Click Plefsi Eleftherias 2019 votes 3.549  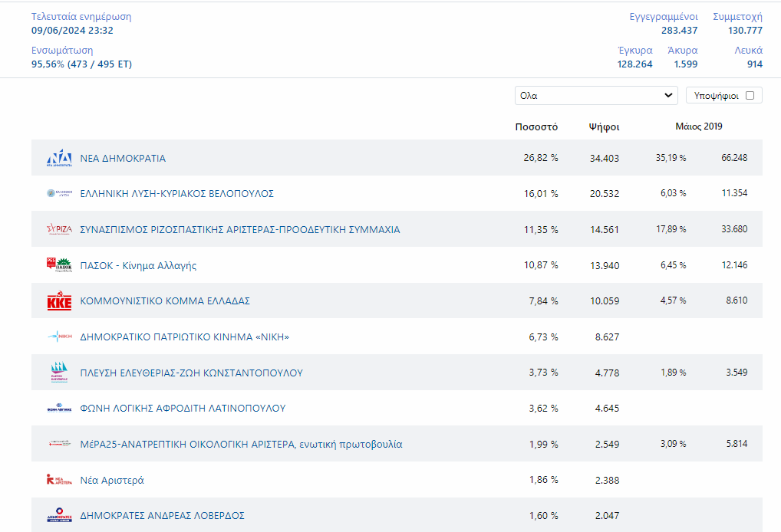[x=737, y=373]
